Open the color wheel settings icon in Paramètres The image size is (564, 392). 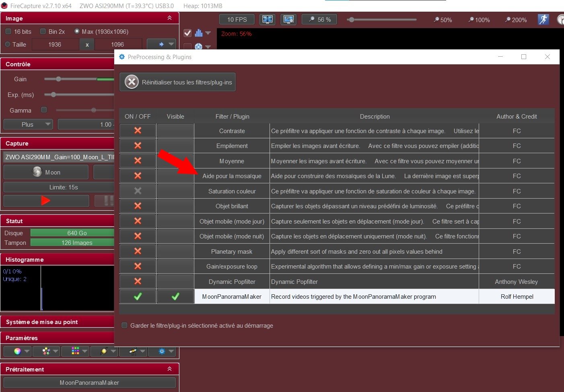pyautogui.click(x=17, y=351)
